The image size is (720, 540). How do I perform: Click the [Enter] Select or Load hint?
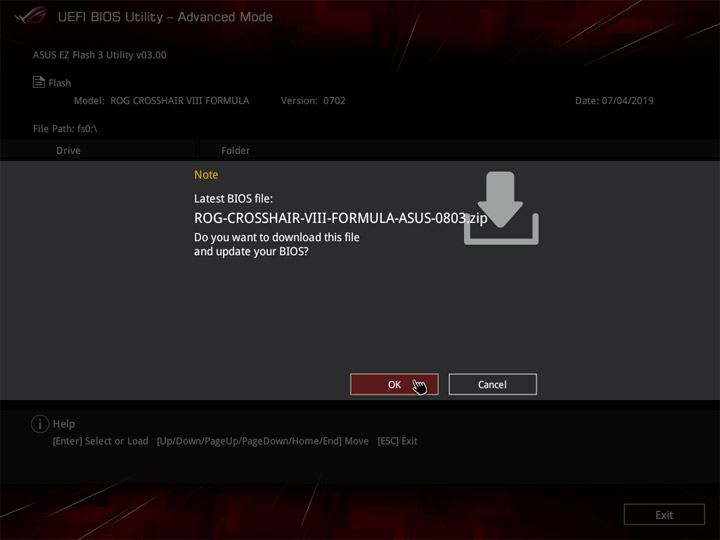(100, 441)
